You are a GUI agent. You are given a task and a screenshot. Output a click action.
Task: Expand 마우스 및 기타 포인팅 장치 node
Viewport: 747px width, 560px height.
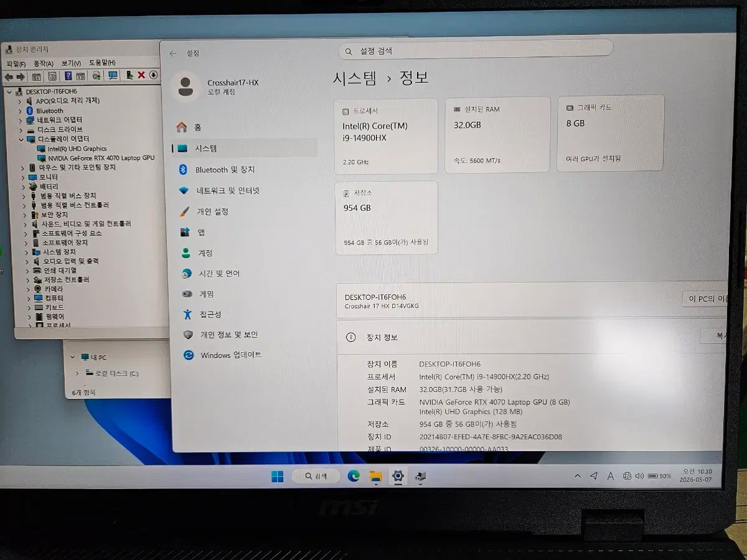point(23,168)
